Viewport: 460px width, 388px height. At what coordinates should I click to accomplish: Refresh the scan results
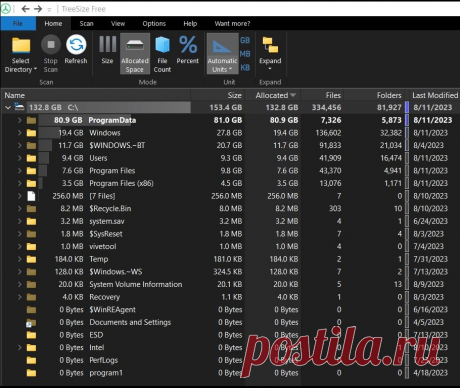(76, 50)
